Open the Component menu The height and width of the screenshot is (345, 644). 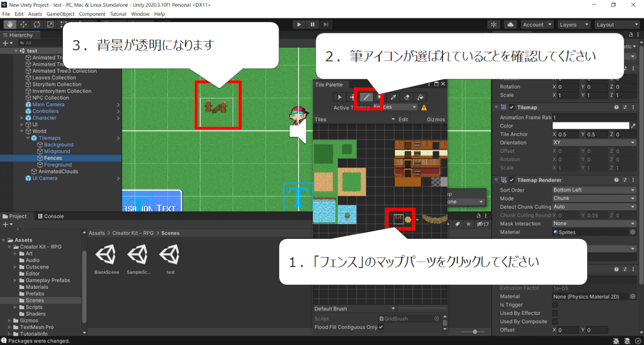click(92, 14)
